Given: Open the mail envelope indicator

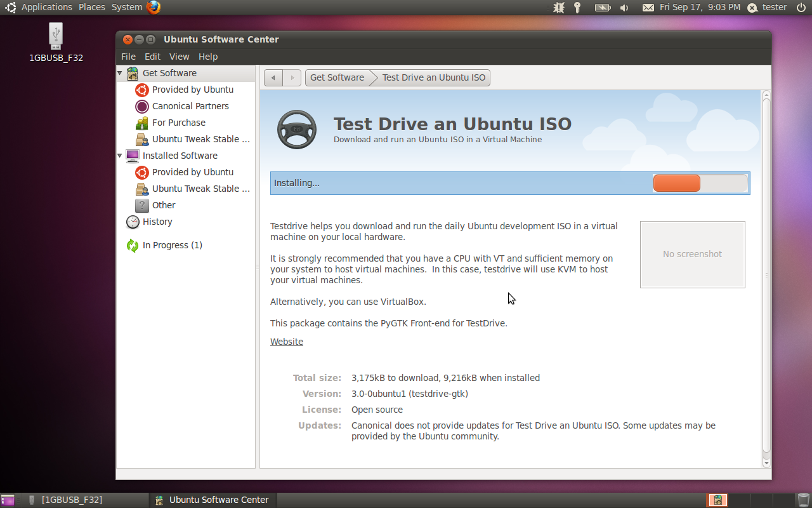Looking at the screenshot, I should point(648,8).
